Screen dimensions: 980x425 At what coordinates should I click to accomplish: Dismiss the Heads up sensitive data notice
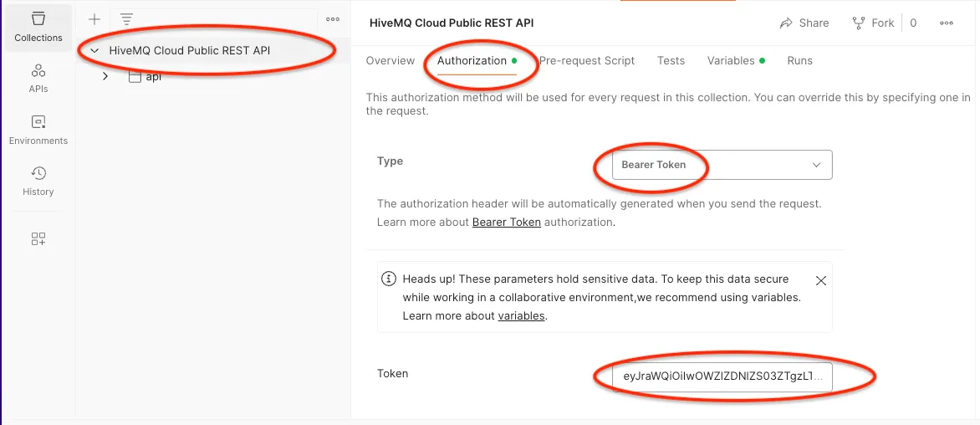click(x=821, y=280)
